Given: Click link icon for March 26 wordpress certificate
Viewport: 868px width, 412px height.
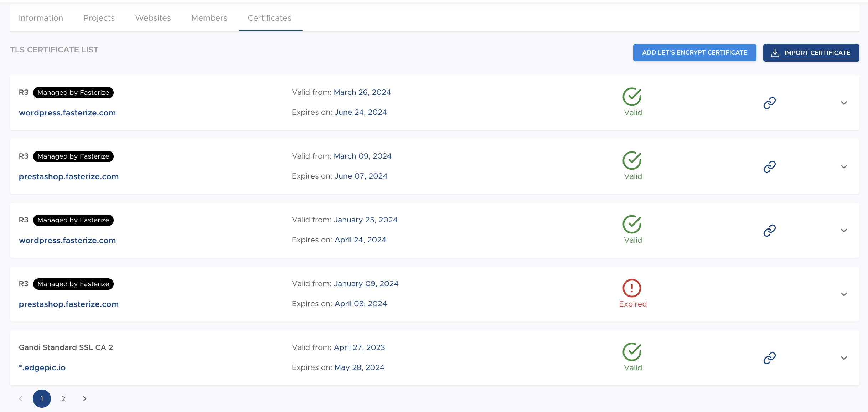Looking at the screenshot, I should [x=769, y=103].
